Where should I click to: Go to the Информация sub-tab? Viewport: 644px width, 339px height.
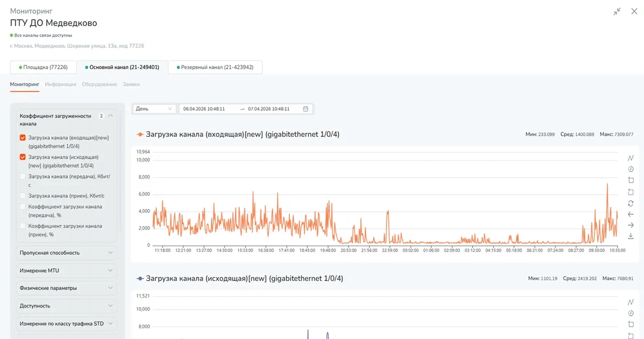[60, 84]
